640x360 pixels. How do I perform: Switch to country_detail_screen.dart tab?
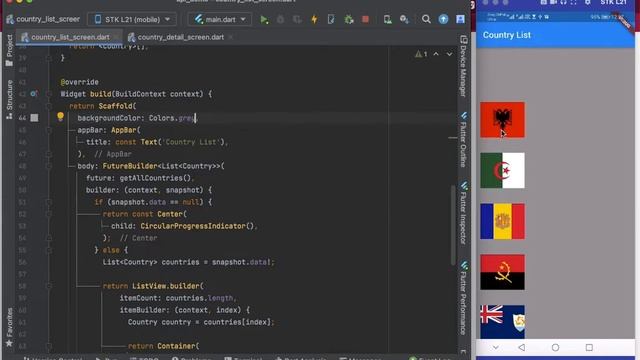coord(180,37)
